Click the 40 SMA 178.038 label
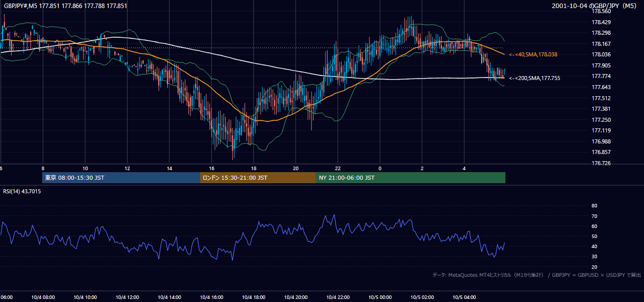Image resolution: width=644 pixels, height=302 pixels. pos(533,54)
